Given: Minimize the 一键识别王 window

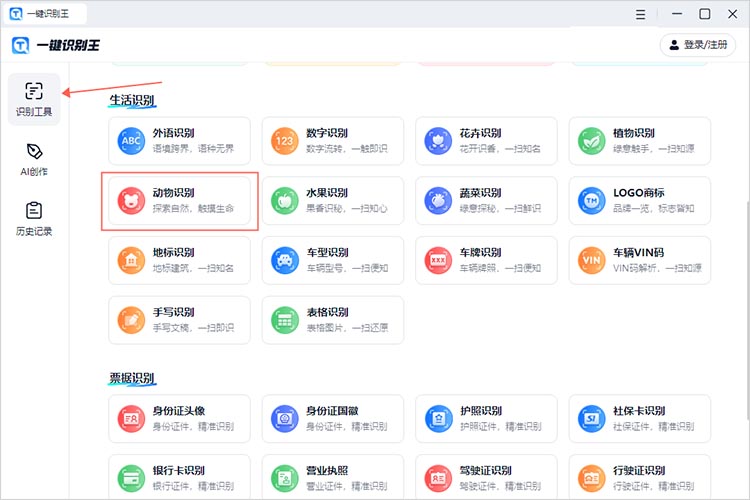Looking at the screenshot, I should 677,14.
